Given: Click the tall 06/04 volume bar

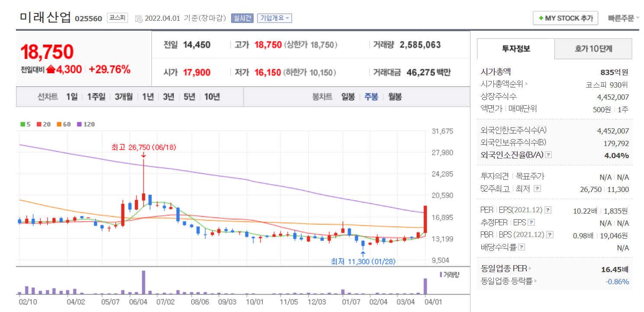Looking at the screenshot, I should pos(144,283).
